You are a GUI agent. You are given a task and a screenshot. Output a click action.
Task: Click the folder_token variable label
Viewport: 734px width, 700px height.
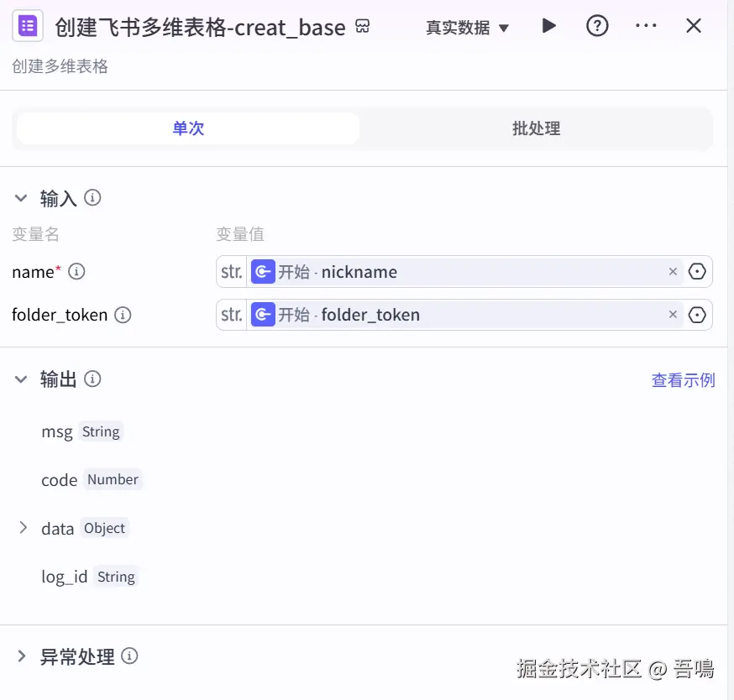60,315
